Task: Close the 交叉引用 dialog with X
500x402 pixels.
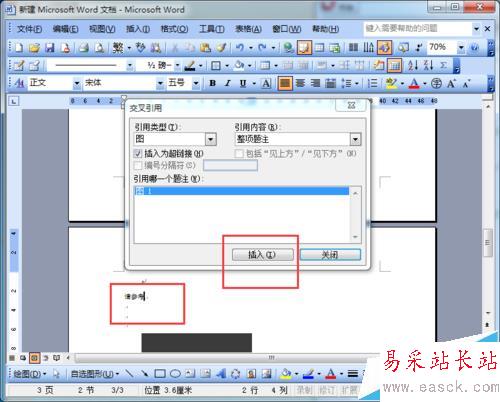Action: (x=351, y=105)
